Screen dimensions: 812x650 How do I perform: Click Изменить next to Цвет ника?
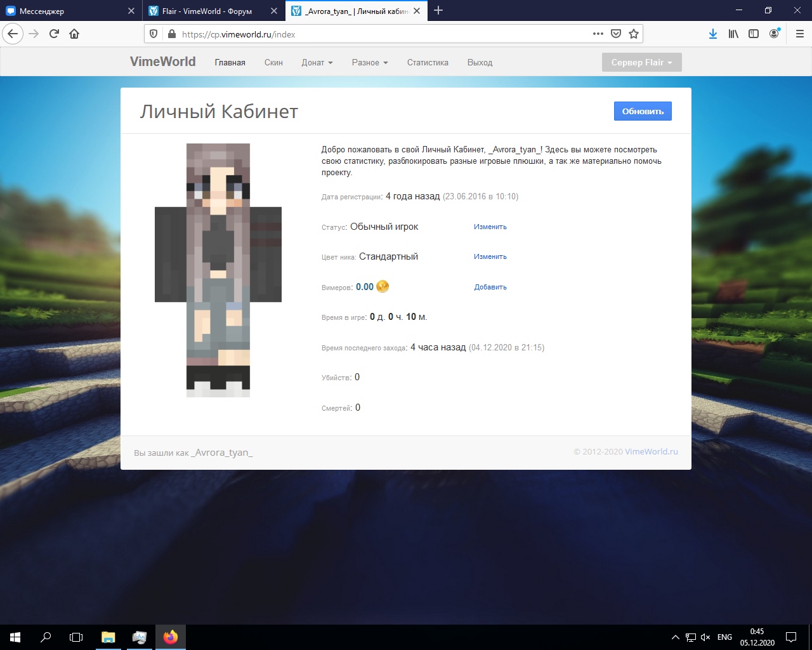point(490,256)
